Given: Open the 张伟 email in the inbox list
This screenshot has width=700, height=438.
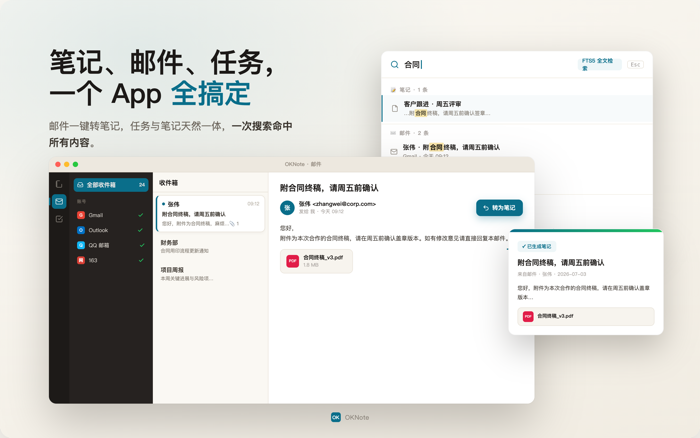Looking at the screenshot, I should pos(210,213).
